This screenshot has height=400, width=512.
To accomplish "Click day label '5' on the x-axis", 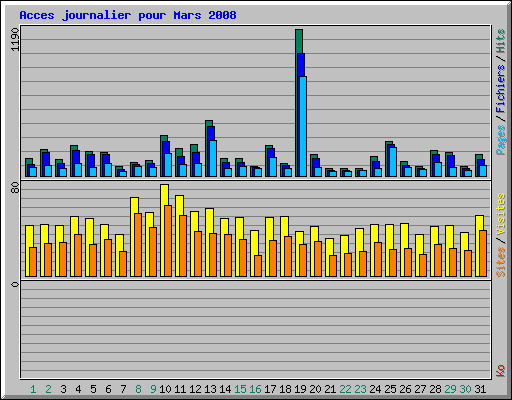I will pos(93,389).
